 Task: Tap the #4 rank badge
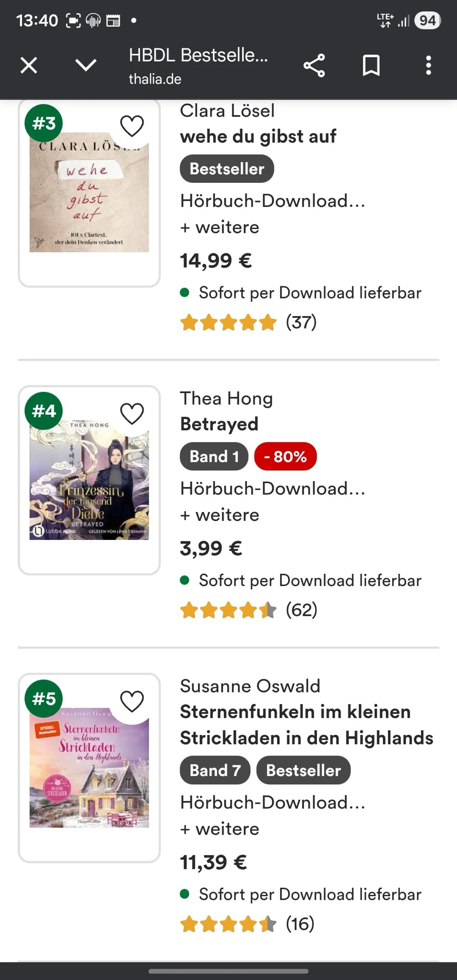pyautogui.click(x=44, y=411)
